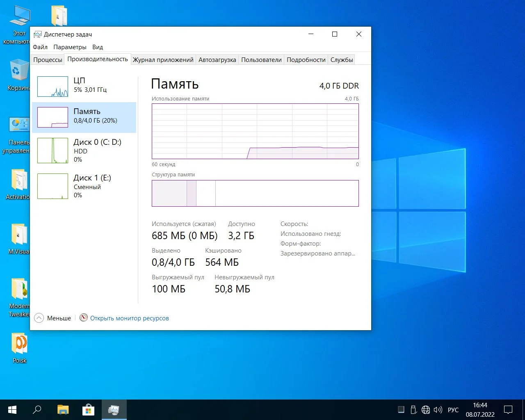
Task: Open the Файл menu
Action: [40, 47]
